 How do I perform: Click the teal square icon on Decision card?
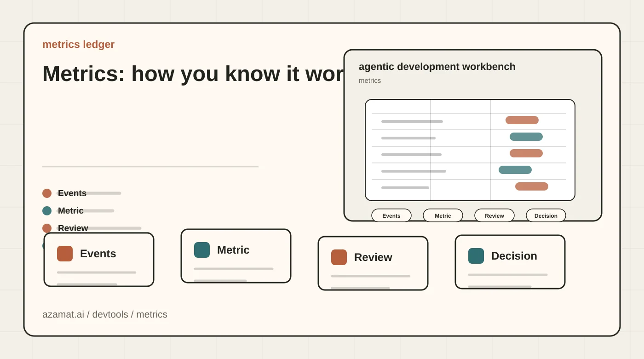(x=476, y=256)
